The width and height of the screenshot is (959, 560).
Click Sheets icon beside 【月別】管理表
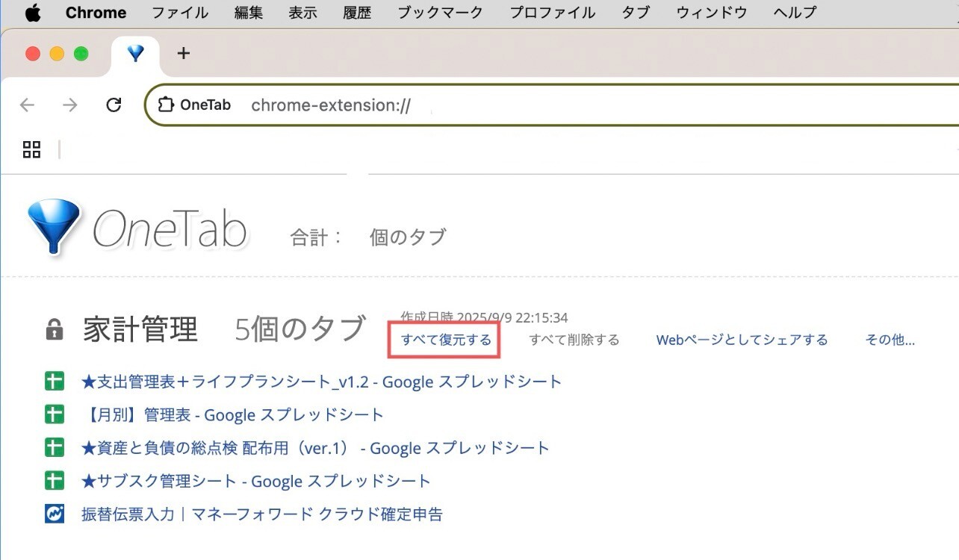(55, 414)
